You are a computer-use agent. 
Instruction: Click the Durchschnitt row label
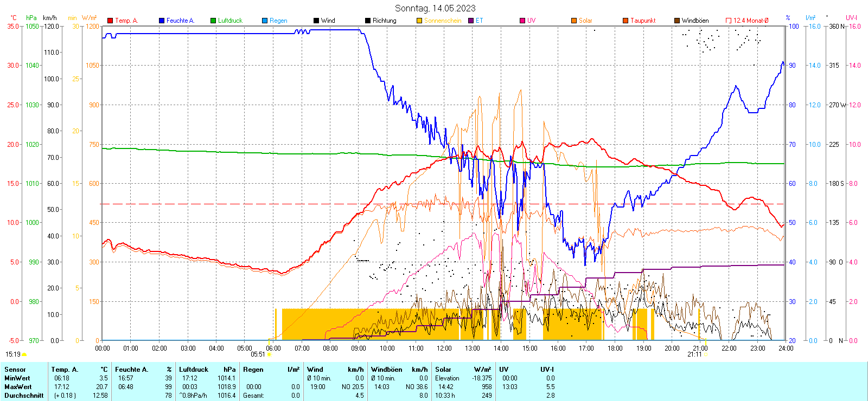[x=24, y=396]
